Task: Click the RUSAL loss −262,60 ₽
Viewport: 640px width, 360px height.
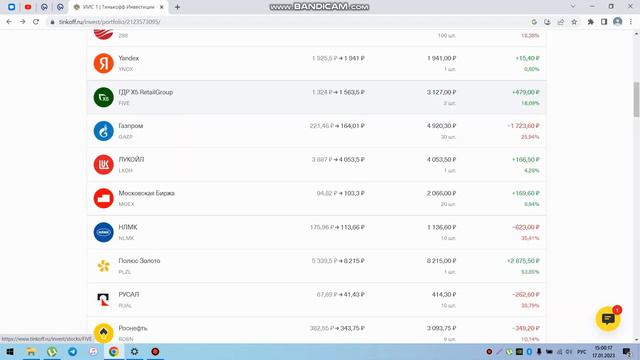Action: [526, 294]
